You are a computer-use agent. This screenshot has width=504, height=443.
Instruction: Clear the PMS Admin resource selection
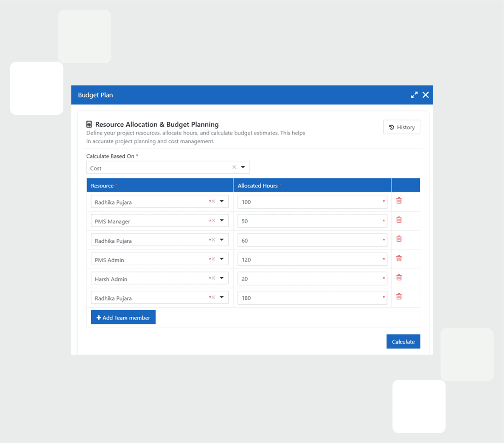pos(213,259)
